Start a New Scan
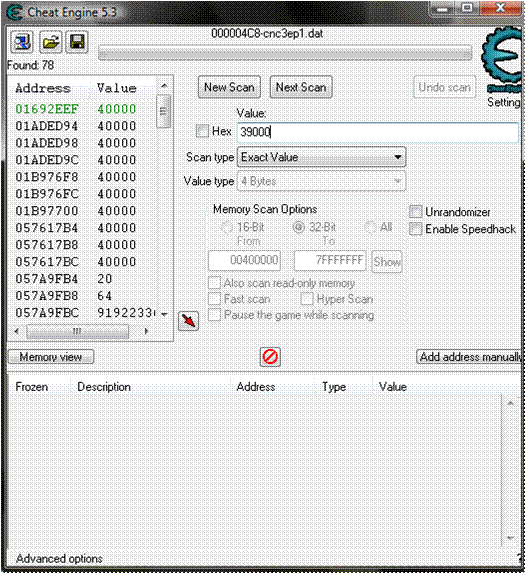The image size is (525, 573). (x=229, y=87)
